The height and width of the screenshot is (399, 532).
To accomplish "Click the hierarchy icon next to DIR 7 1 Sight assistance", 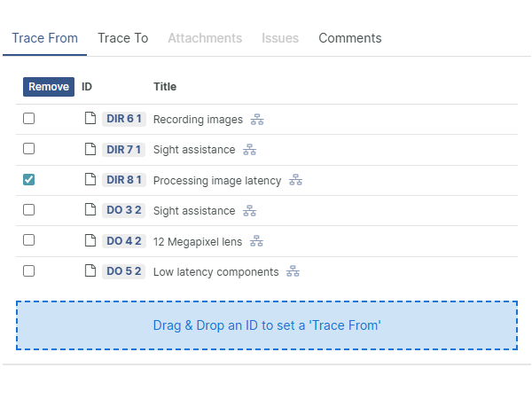I will coord(250,150).
